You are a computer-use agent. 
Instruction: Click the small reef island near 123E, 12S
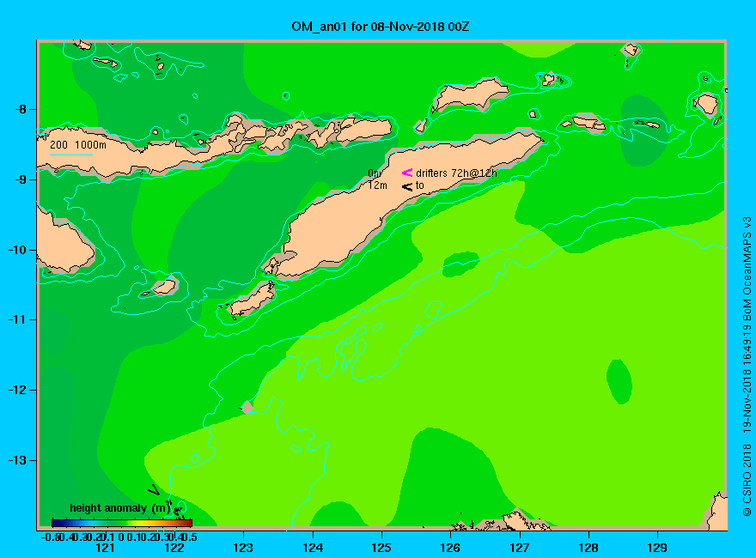pyautogui.click(x=247, y=407)
